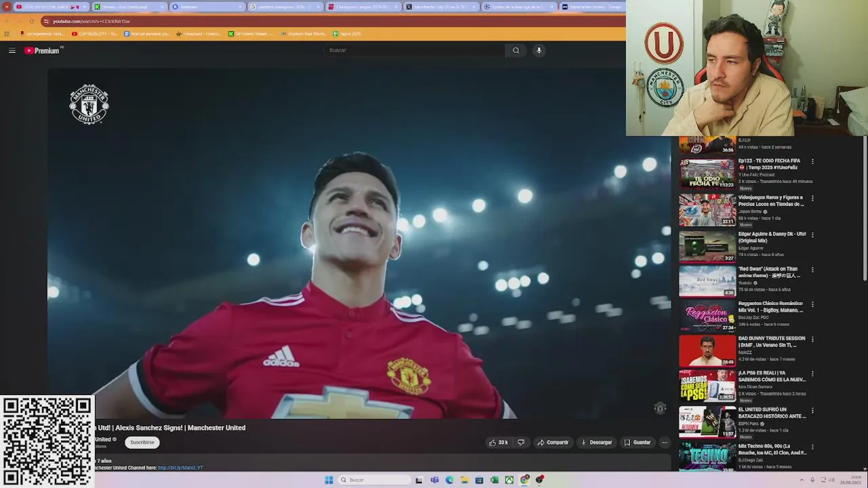Switch to the Manchester City X browser tab
868x488 pixels.
pyautogui.click(x=439, y=7)
